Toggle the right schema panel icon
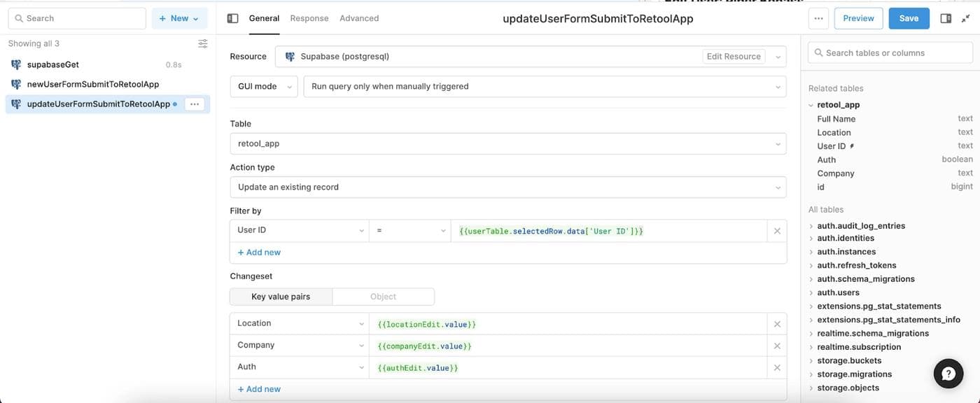Viewport: 980px width, 403px height. 946,18
